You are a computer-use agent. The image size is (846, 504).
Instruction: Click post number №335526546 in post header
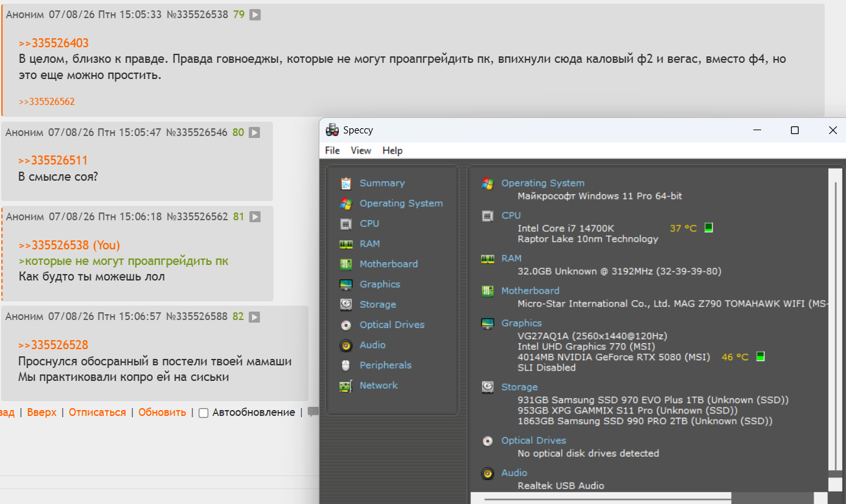click(x=197, y=133)
